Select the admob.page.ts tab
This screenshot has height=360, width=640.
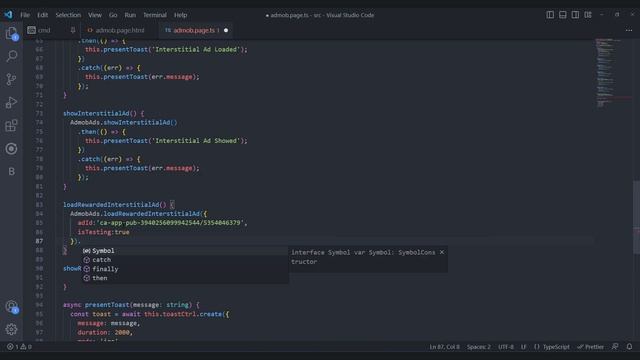[195, 30]
